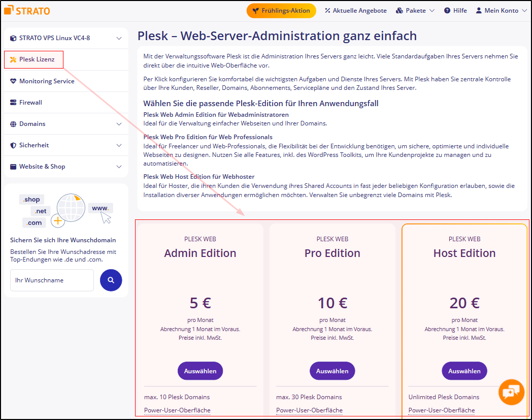Open the Sicherheit sidebar item
Viewport: 532px width, 420px height.
point(66,145)
